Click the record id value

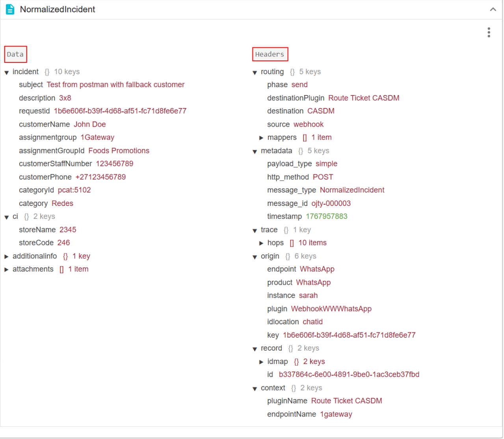[349, 375]
